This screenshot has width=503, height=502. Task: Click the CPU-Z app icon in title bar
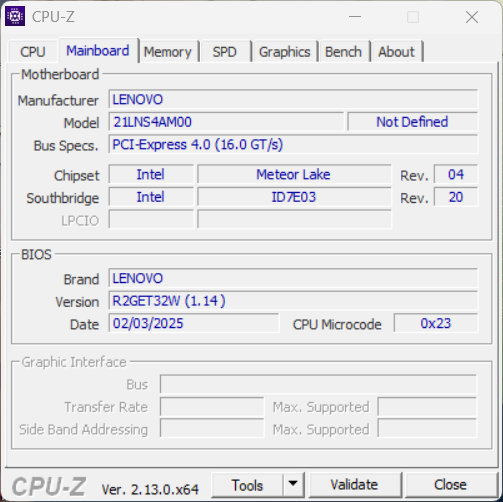point(15,16)
